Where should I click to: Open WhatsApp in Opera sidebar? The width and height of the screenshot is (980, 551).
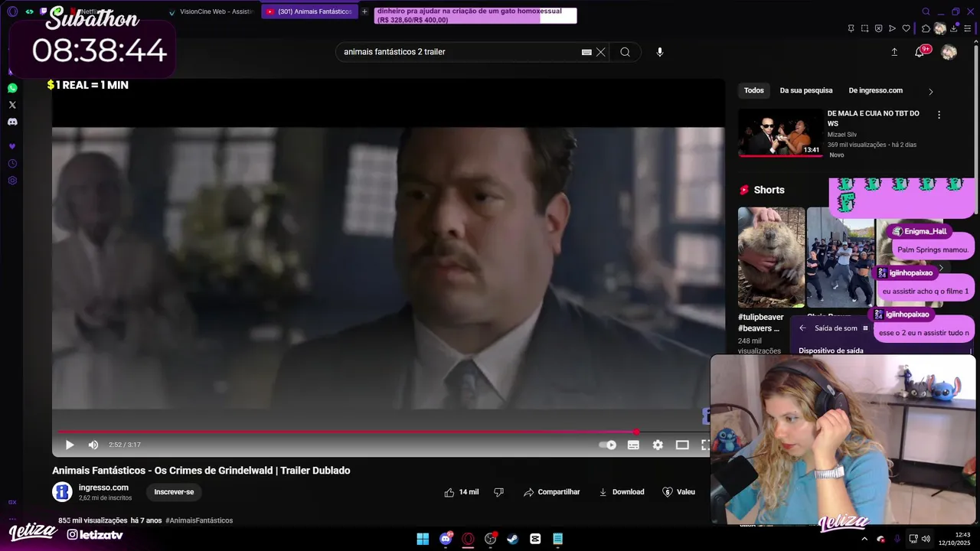(12, 88)
